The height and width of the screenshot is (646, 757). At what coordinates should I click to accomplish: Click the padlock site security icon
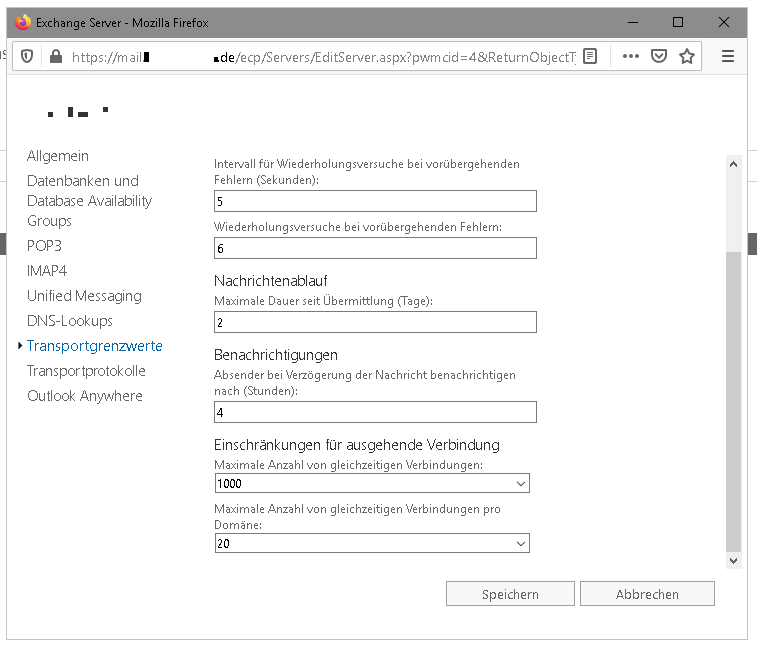pyautogui.click(x=54, y=57)
